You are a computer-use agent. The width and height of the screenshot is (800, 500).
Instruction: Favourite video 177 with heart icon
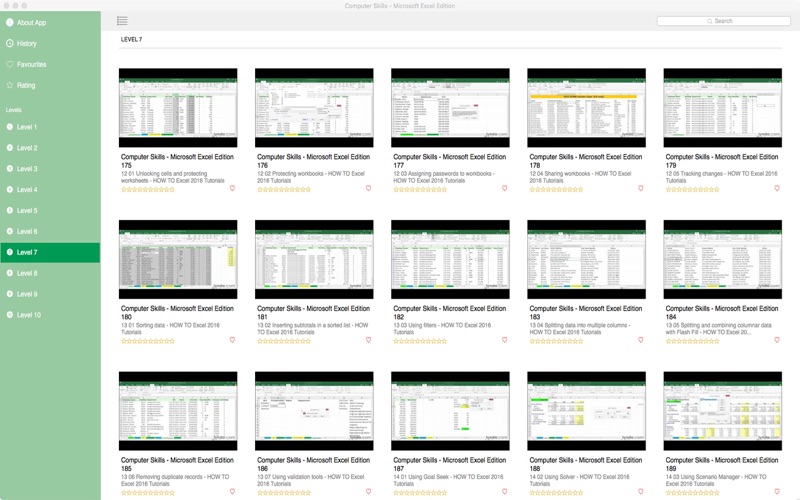click(x=505, y=188)
